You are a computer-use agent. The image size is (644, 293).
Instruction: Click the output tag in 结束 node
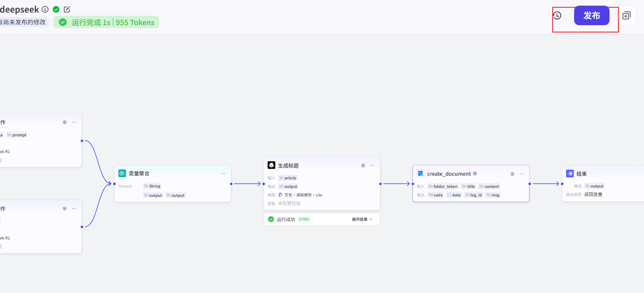[x=594, y=186]
